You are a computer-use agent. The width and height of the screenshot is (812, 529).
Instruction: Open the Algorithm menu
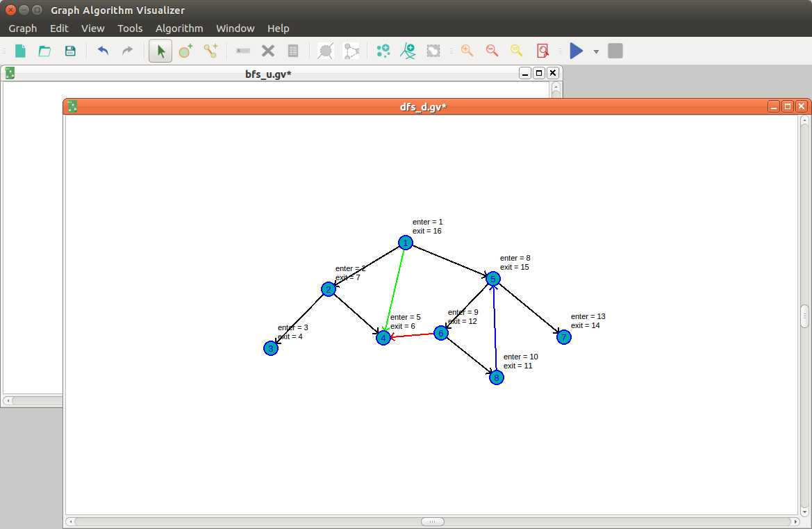click(179, 29)
